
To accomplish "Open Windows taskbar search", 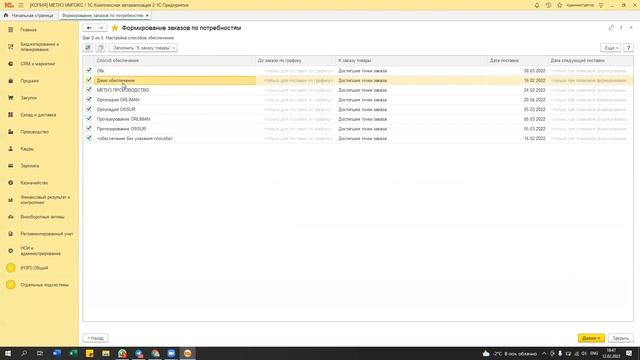I will (24, 353).
